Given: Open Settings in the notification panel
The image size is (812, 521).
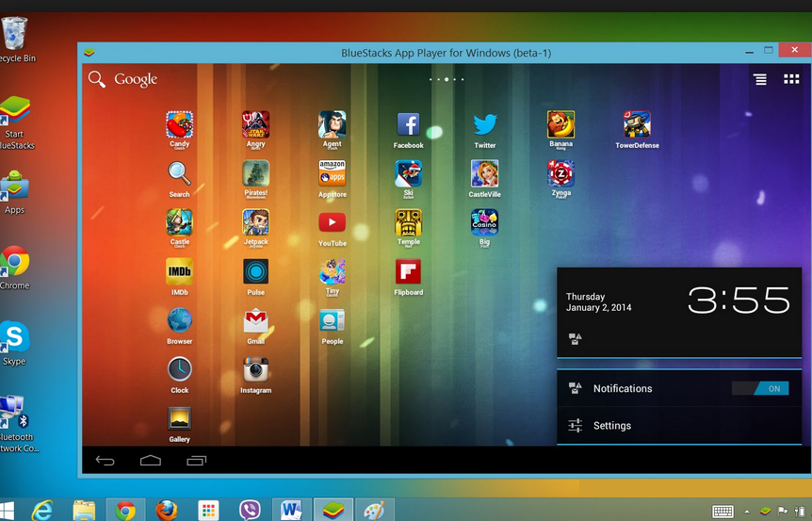Looking at the screenshot, I should [x=679, y=426].
